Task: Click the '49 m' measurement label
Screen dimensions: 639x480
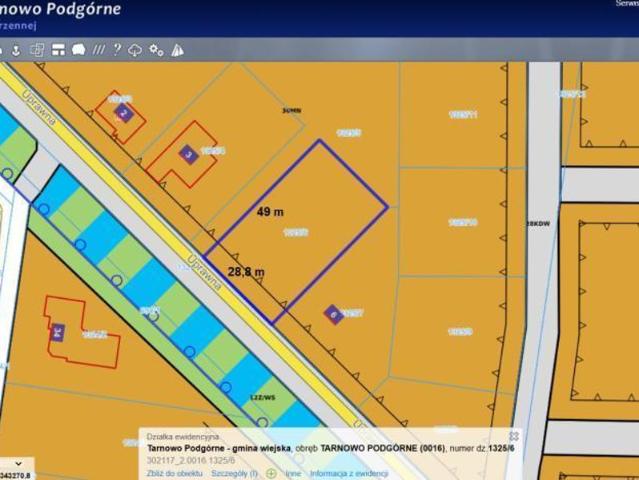Action: tap(270, 212)
